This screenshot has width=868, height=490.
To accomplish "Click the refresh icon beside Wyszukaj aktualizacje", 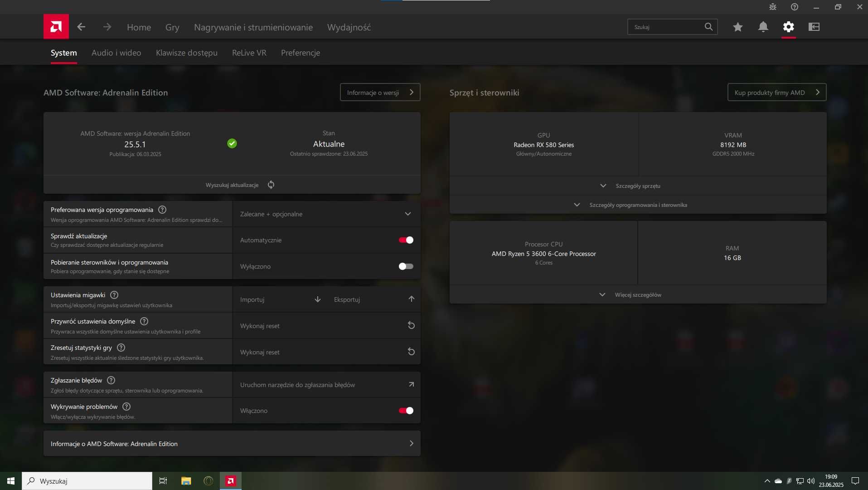I will point(271,185).
